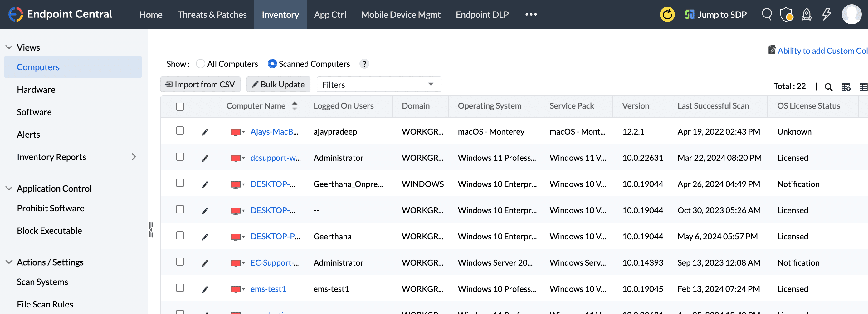This screenshot has width=868, height=314.
Task: Open the header search magnifier icon
Action: coord(767,14)
